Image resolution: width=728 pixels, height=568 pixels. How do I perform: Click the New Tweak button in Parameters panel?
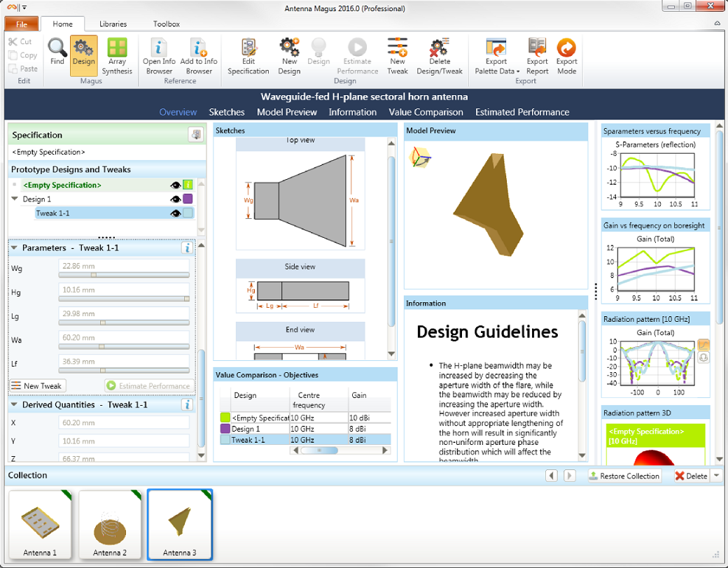click(38, 385)
